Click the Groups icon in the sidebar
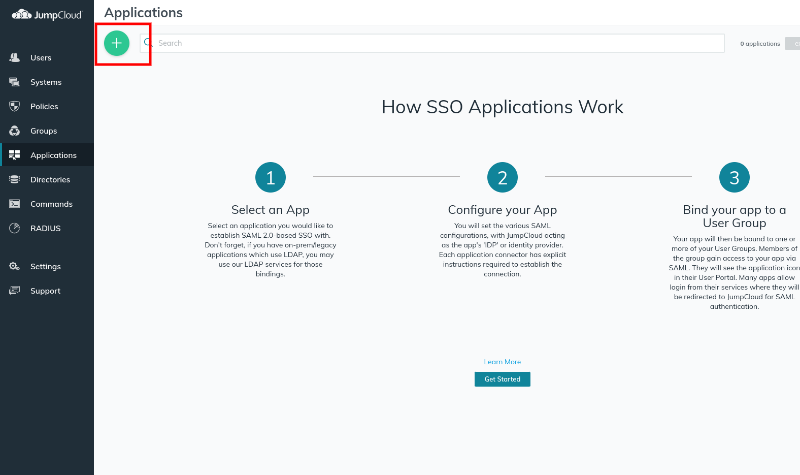 [14, 131]
